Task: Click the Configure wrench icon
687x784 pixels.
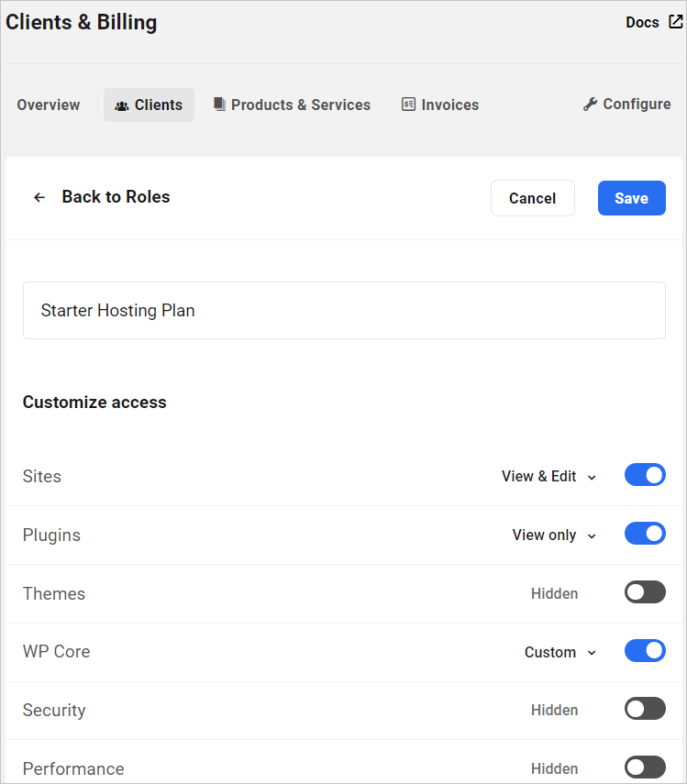Action: coord(589,104)
